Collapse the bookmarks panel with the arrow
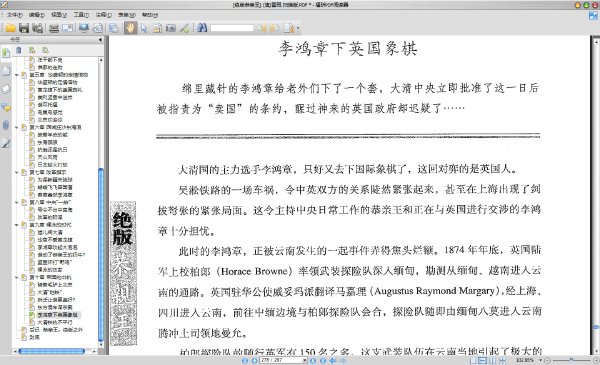Screen dimensions: 600x365 [x=100, y=39]
